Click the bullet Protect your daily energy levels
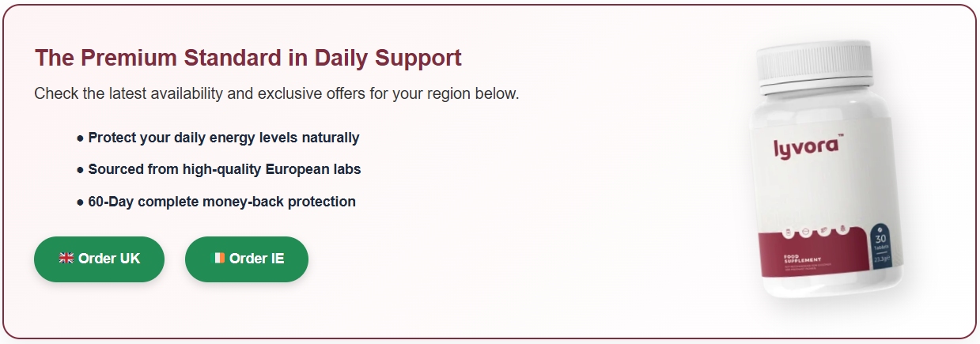The height and width of the screenshot is (344, 980). point(224,138)
